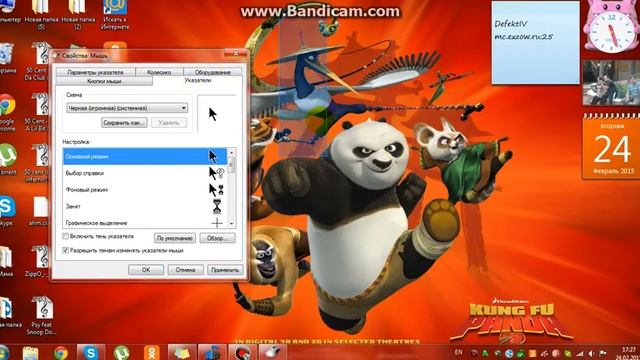Click the Action Center flag tray icon
The height and width of the screenshot is (360, 640).
point(603,353)
